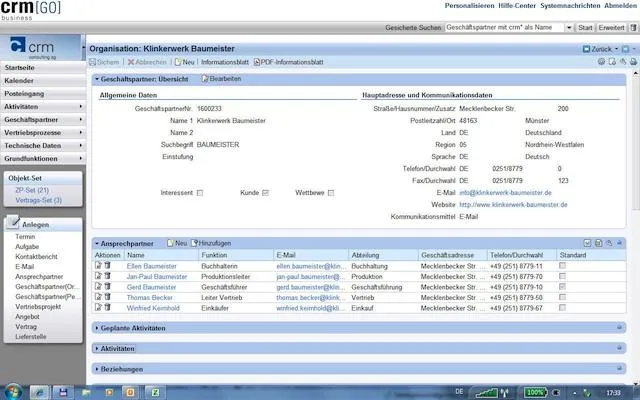Toggle the Interessent checkbox
The height and width of the screenshot is (400, 640).
pos(201,192)
